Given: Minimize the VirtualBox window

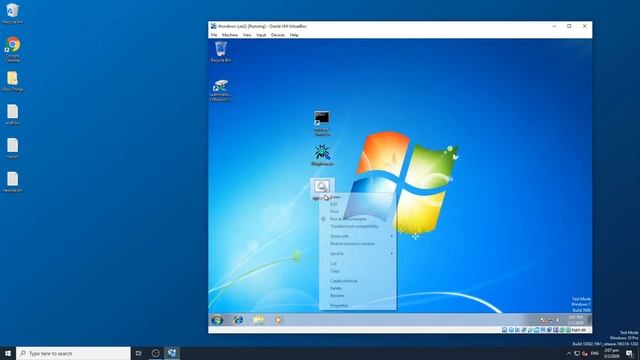Looking at the screenshot, I should click(554, 26).
